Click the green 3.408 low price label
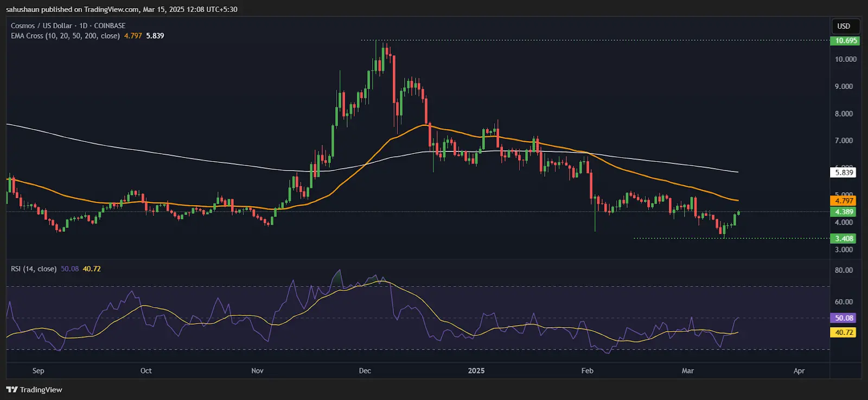 [844, 238]
